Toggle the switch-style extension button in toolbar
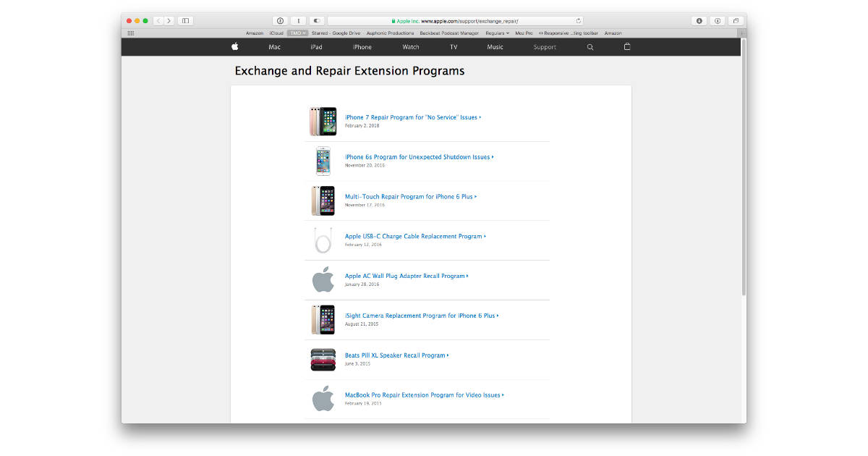The height and width of the screenshot is (456, 868). [317, 21]
